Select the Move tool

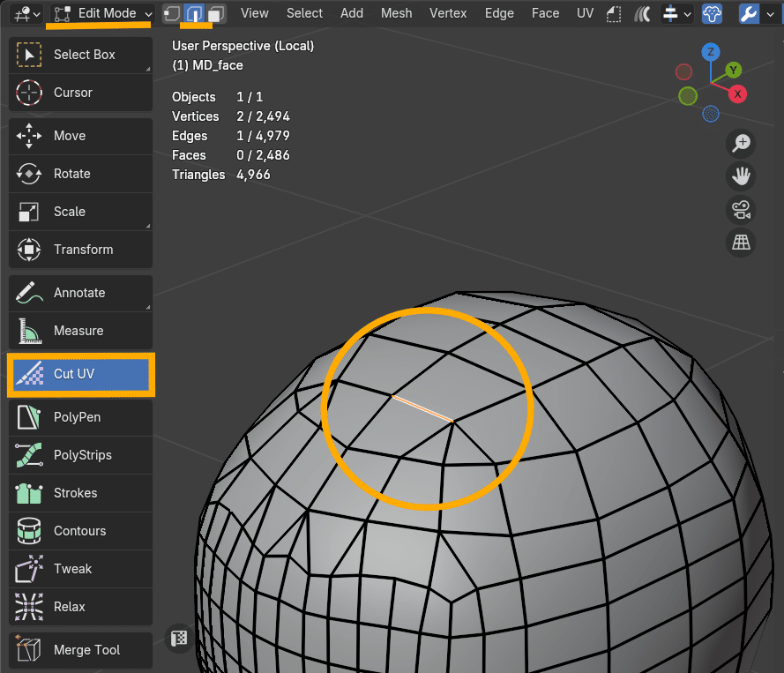[79, 135]
